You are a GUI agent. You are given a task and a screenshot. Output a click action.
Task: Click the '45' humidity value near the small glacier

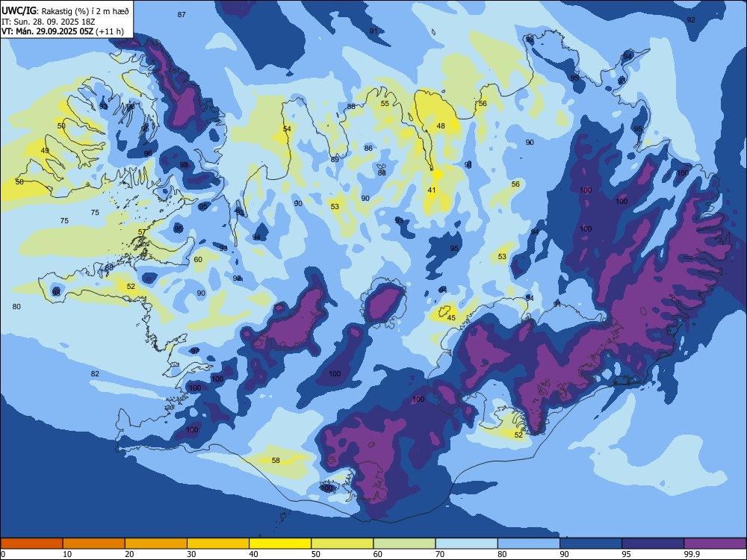[x=451, y=317]
